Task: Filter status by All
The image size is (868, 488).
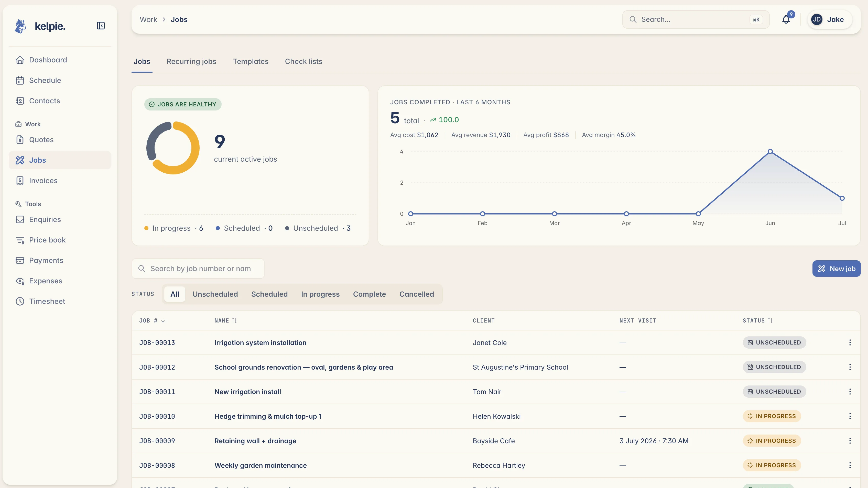Action: 175,294
